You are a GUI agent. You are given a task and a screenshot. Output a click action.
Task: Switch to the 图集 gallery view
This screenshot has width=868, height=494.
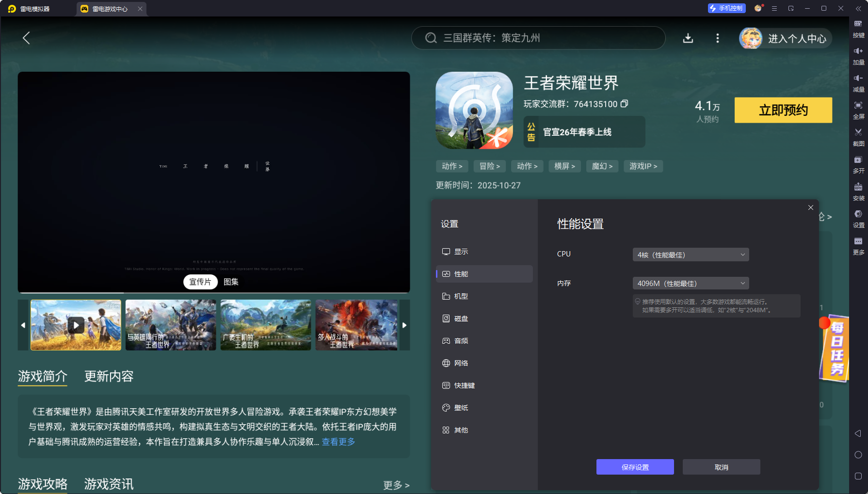tap(231, 282)
